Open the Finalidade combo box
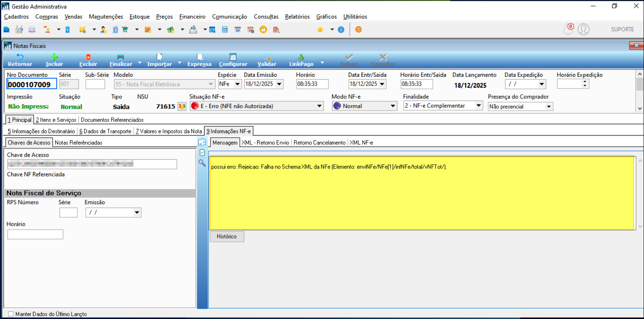Screen dimensions: 644x319 coord(479,106)
